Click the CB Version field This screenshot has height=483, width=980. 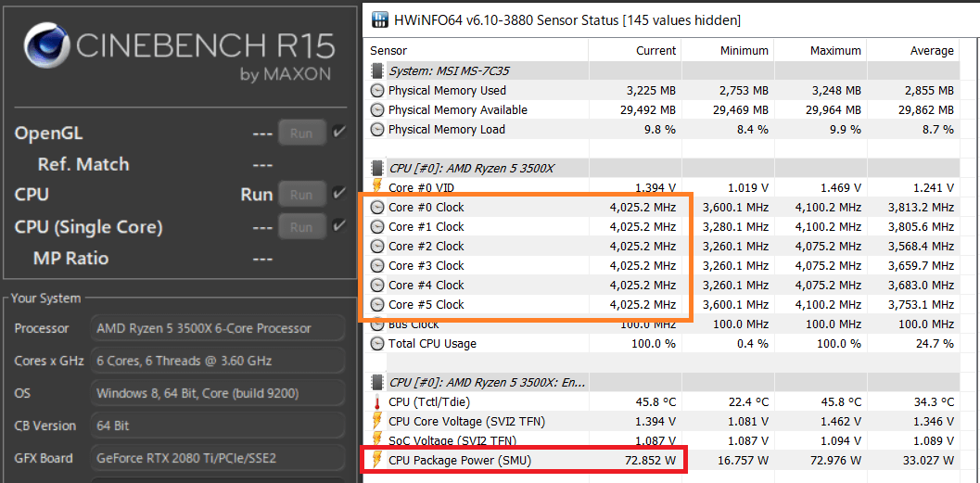(218, 426)
